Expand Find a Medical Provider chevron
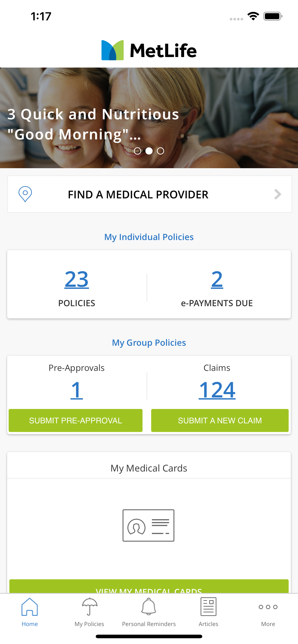Image resolution: width=298 pixels, height=644 pixels. pyautogui.click(x=278, y=194)
